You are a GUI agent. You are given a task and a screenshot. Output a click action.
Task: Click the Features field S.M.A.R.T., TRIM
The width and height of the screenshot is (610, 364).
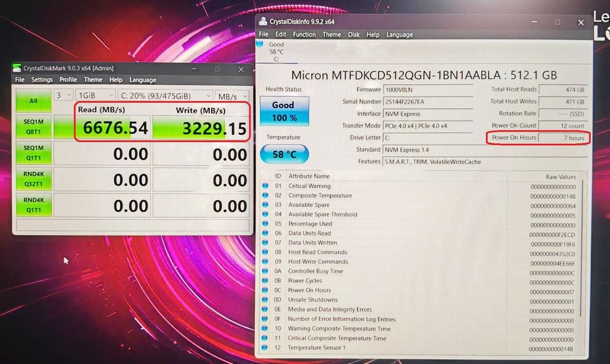tap(485, 162)
